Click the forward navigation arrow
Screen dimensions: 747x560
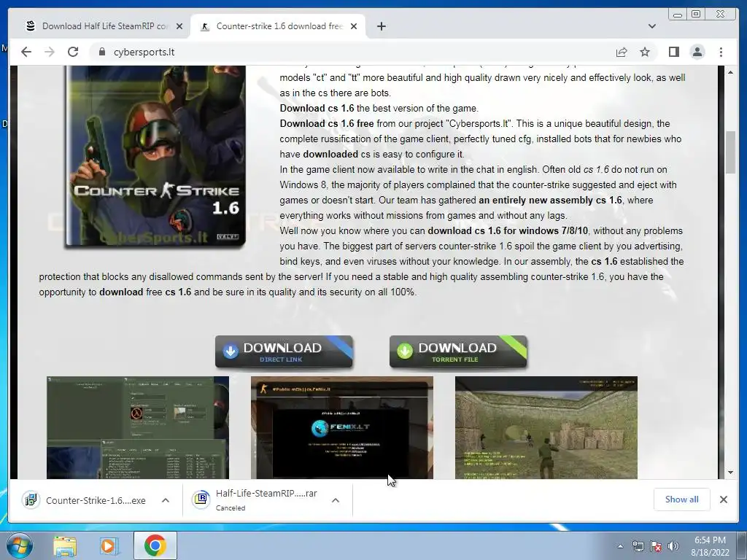[x=50, y=52]
